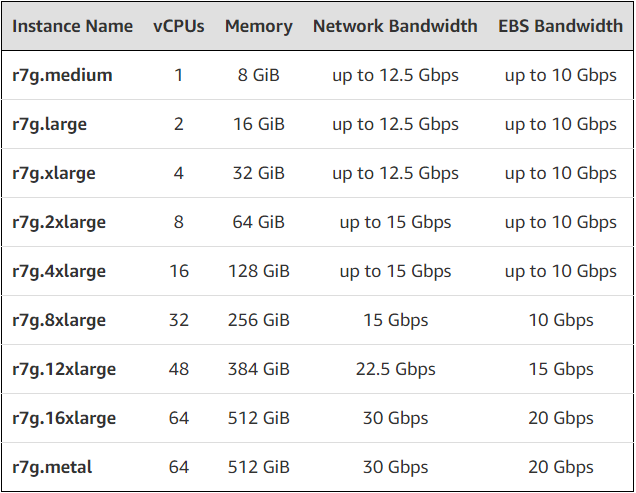Viewport: 636px width, 493px height.
Task: Choose the r7g.xlarge row label
Action: coord(54,173)
